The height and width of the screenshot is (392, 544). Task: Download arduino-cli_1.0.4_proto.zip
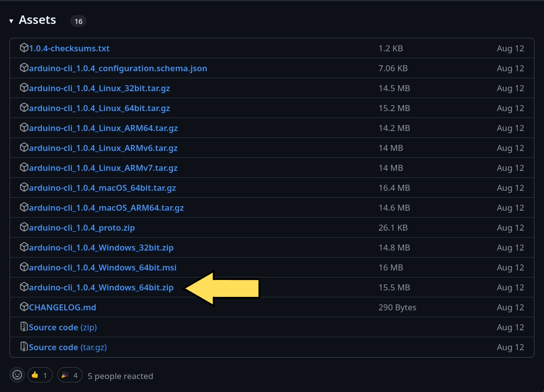point(82,228)
